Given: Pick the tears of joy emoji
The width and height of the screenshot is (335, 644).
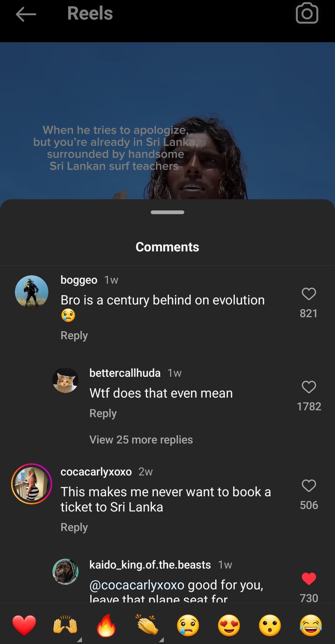Looking at the screenshot, I should [311, 625].
